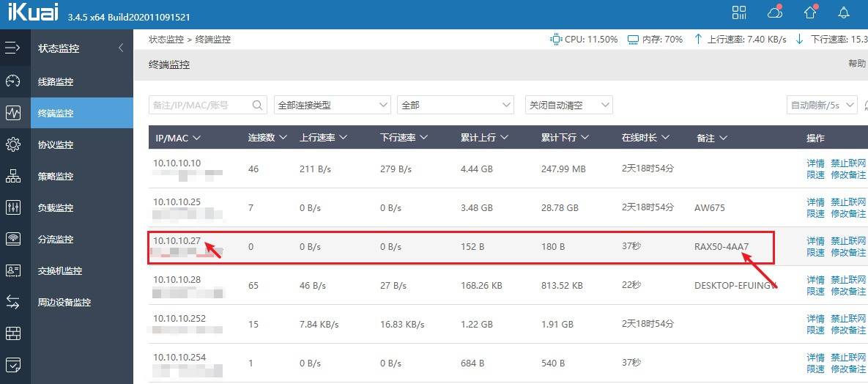This screenshot has width=868, height=384.
Task: Click 修改备注 for 10.10.10.27
Action: click(x=849, y=252)
